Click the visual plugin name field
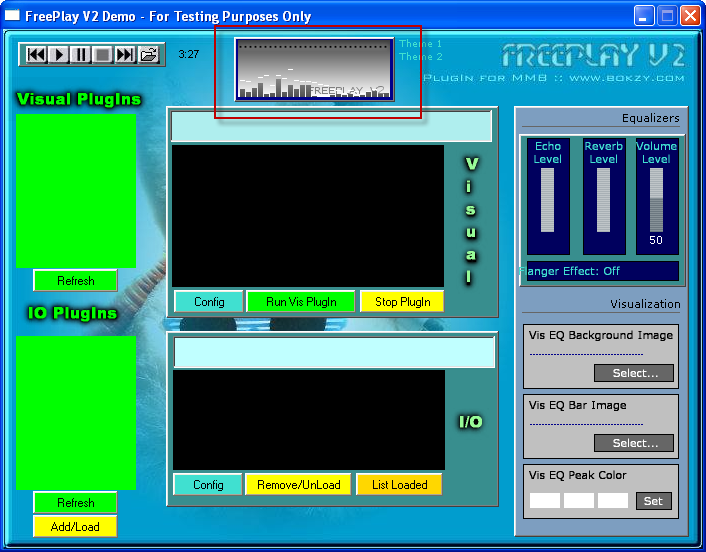Viewport: 706px width, 552px height. [x=331, y=127]
